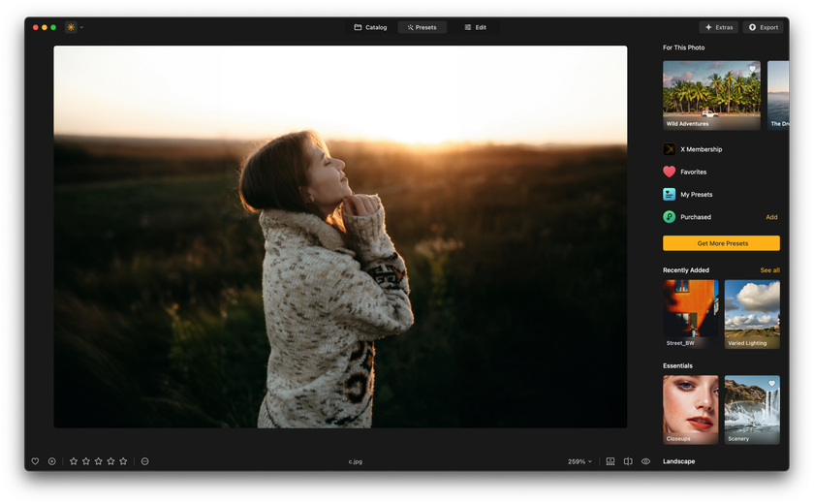This screenshot has height=504, width=814.
Task: Open Purchased presets
Action: click(x=696, y=217)
